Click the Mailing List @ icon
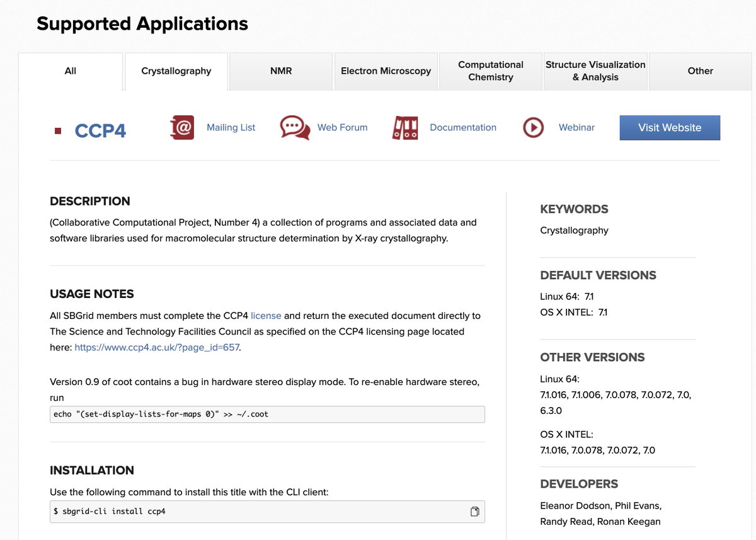The height and width of the screenshot is (540, 756). click(x=182, y=127)
